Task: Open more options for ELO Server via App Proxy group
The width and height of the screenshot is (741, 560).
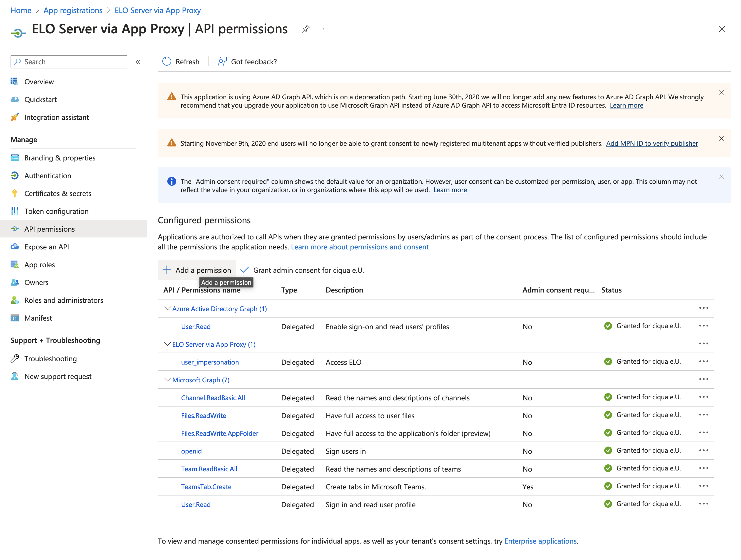Action: (703, 343)
